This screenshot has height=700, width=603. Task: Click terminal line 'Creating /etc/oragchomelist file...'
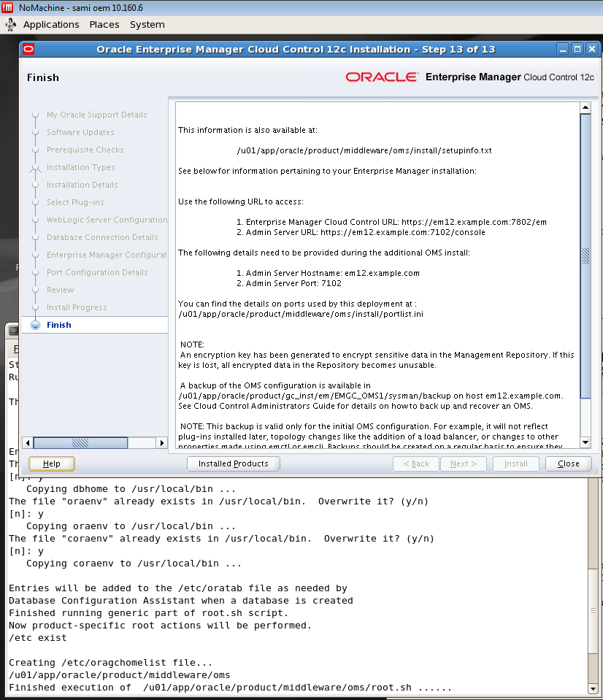110,663
